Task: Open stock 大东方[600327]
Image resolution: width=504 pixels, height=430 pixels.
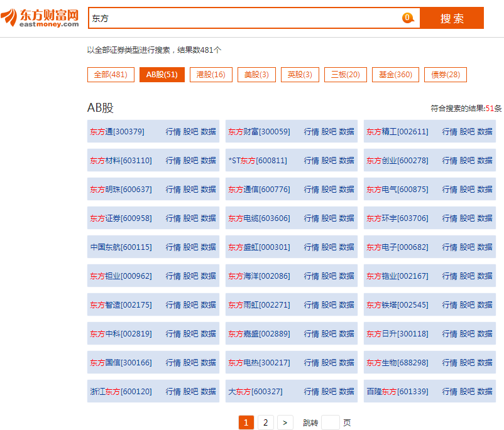Action: click(x=255, y=392)
